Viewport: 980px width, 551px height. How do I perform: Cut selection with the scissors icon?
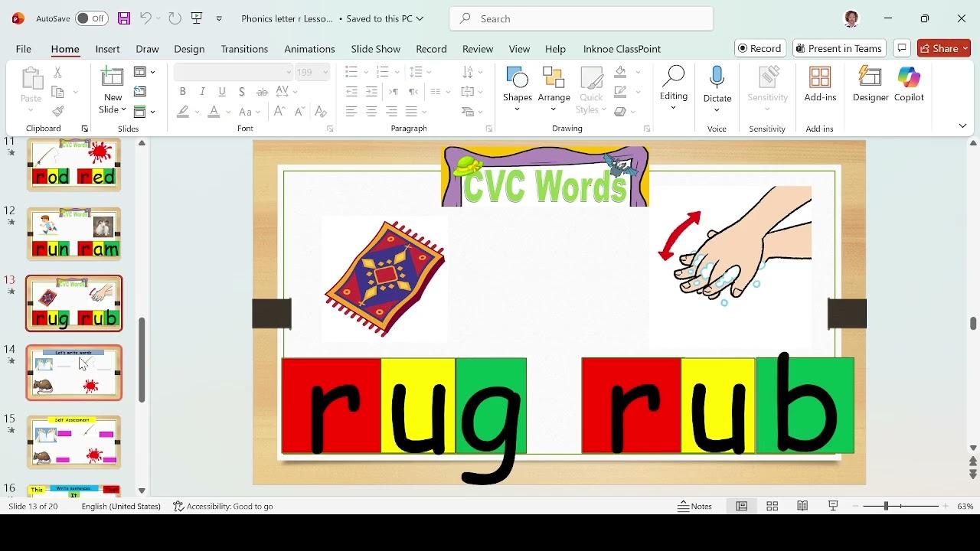(57, 73)
